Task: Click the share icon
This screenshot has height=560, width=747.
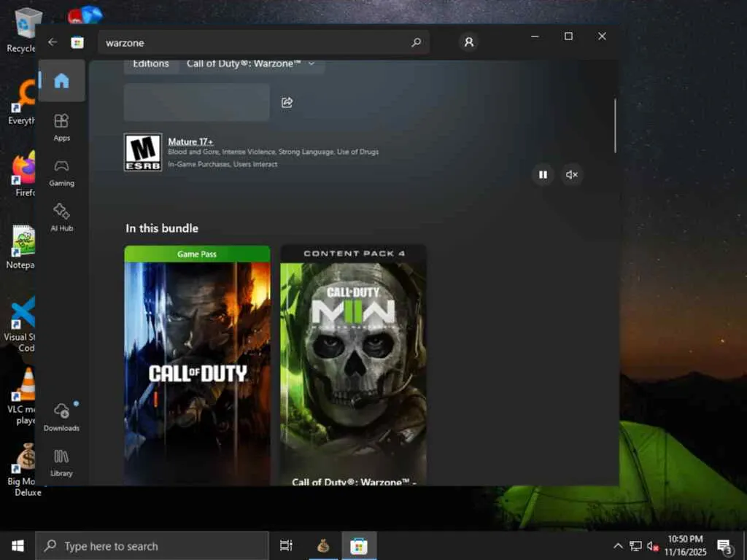Action: pyautogui.click(x=287, y=102)
